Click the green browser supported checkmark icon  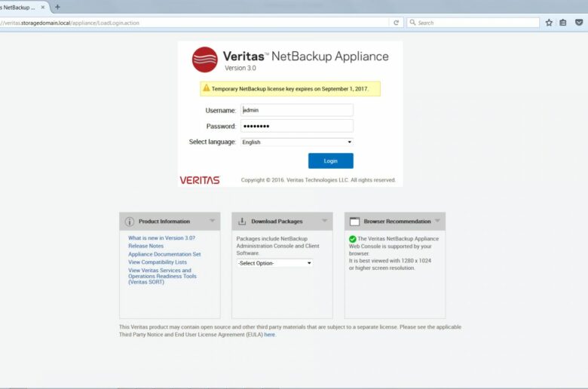[352, 239]
